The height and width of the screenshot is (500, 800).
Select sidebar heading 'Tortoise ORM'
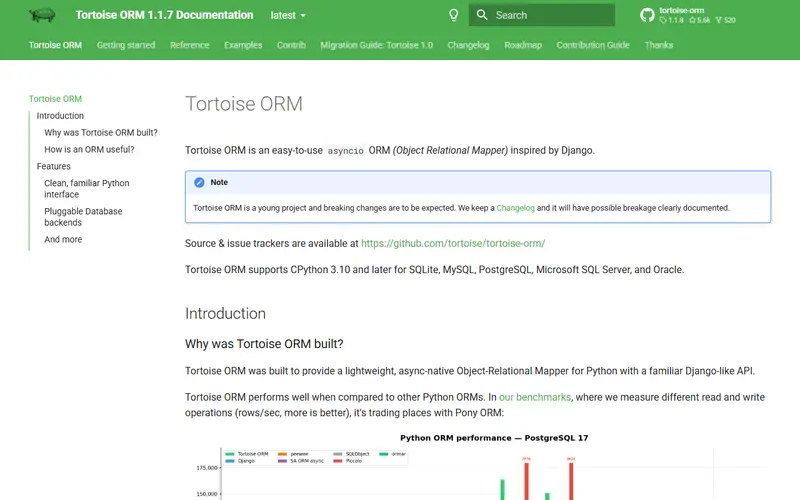coord(55,98)
